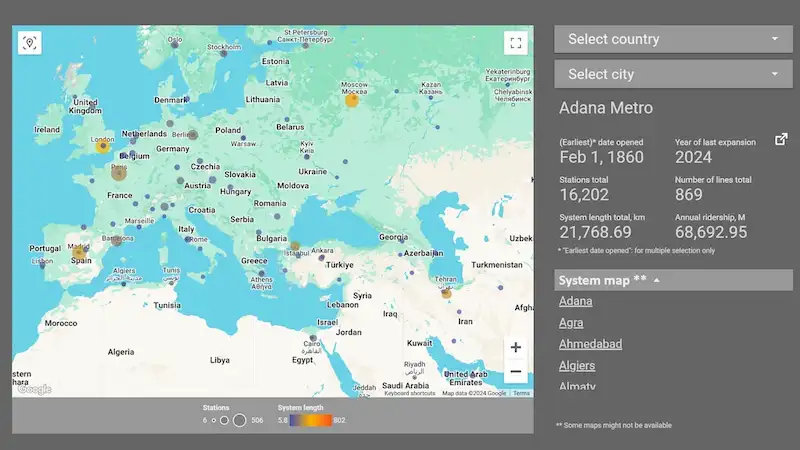Screen dimensions: 800x450
Task: Open the Algiers system map link
Action: coord(577,365)
